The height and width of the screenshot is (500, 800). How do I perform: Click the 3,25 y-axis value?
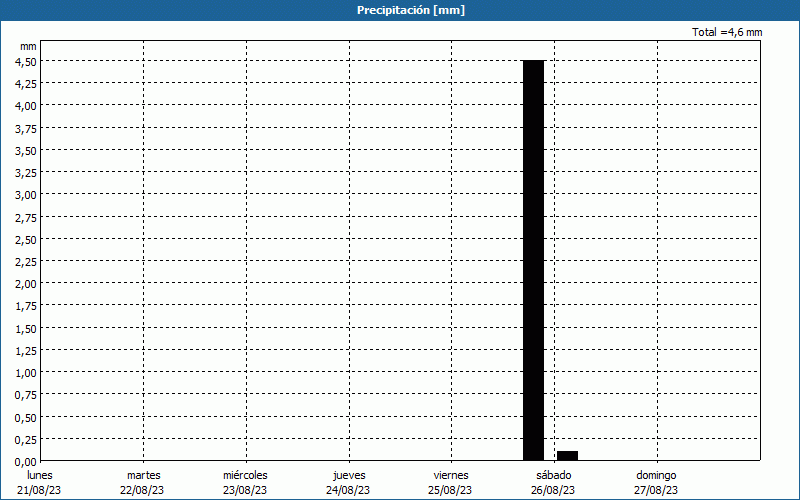(26, 172)
